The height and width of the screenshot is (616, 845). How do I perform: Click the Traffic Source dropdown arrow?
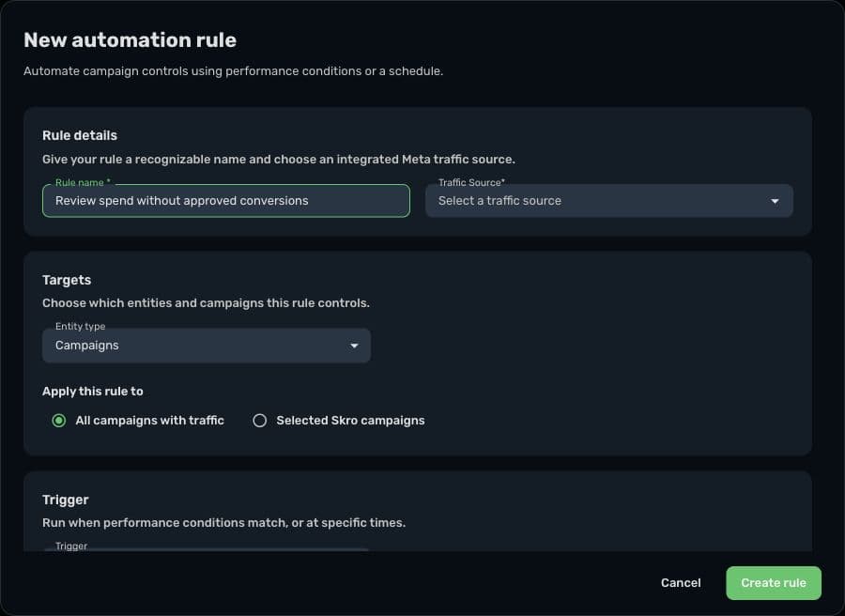click(x=775, y=201)
